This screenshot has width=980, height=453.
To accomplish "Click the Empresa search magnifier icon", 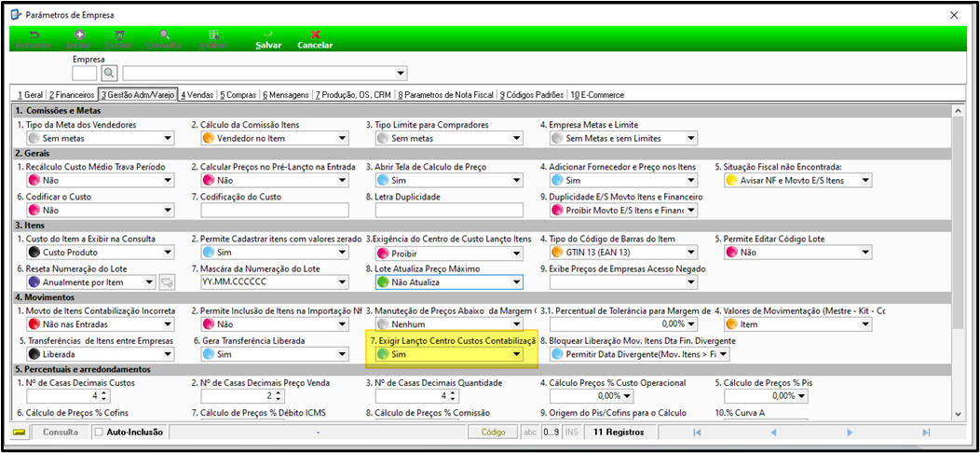I will click(x=109, y=74).
